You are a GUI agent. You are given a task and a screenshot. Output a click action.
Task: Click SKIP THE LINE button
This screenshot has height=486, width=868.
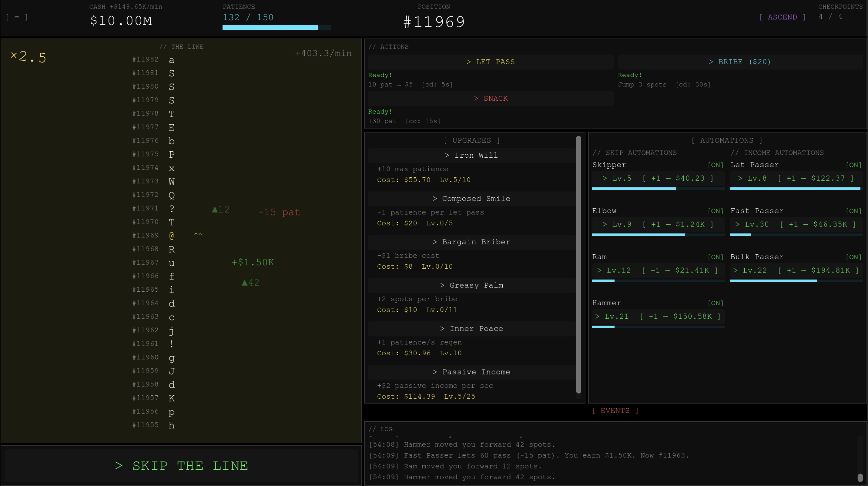[181, 466]
